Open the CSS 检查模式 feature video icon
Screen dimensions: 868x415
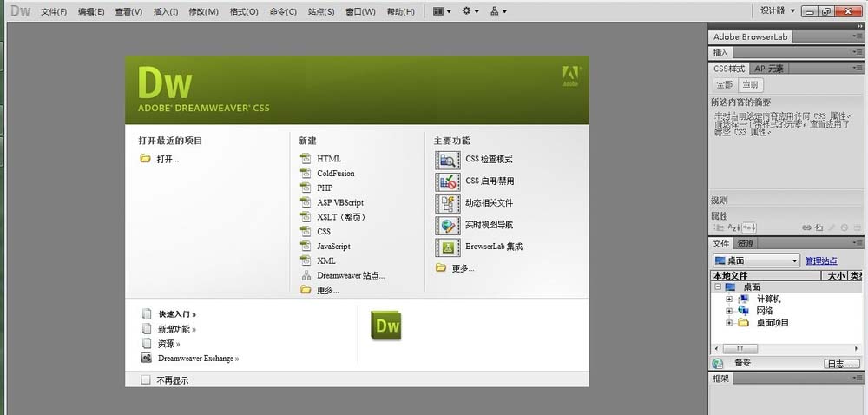tap(447, 160)
